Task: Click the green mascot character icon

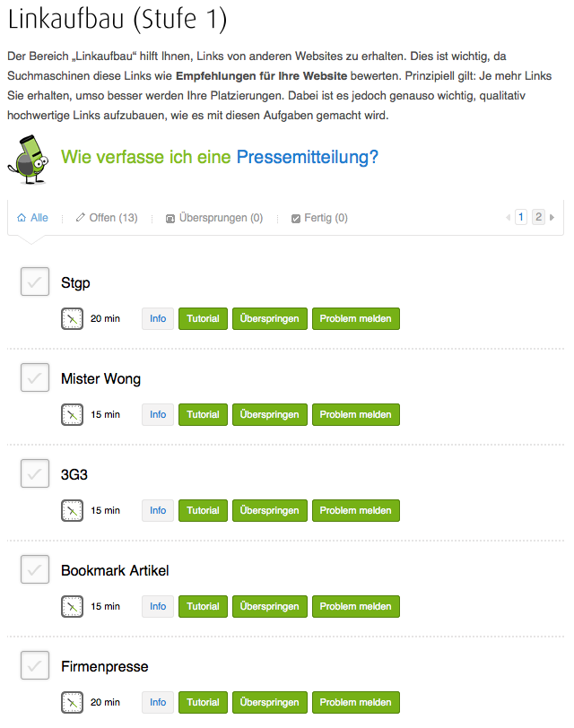Action: (30, 159)
